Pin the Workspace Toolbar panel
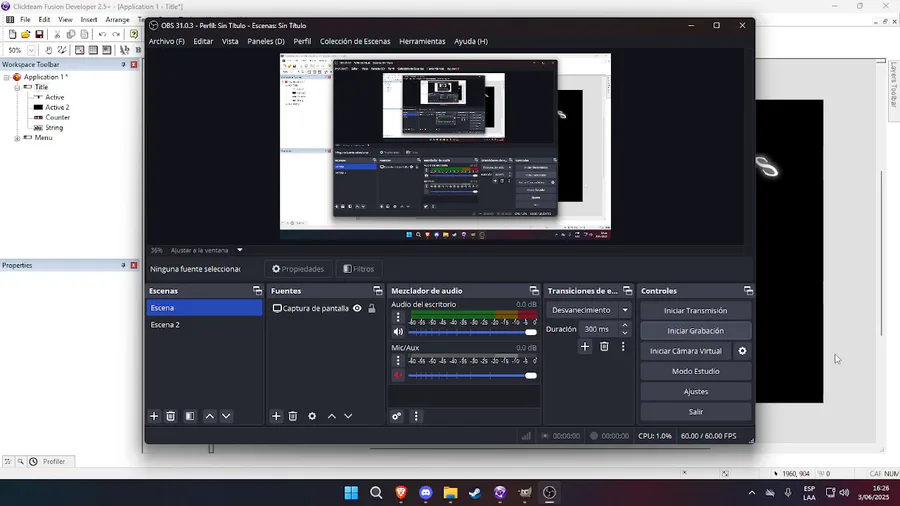Image resolution: width=900 pixels, height=506 pixels. [123, 64]
